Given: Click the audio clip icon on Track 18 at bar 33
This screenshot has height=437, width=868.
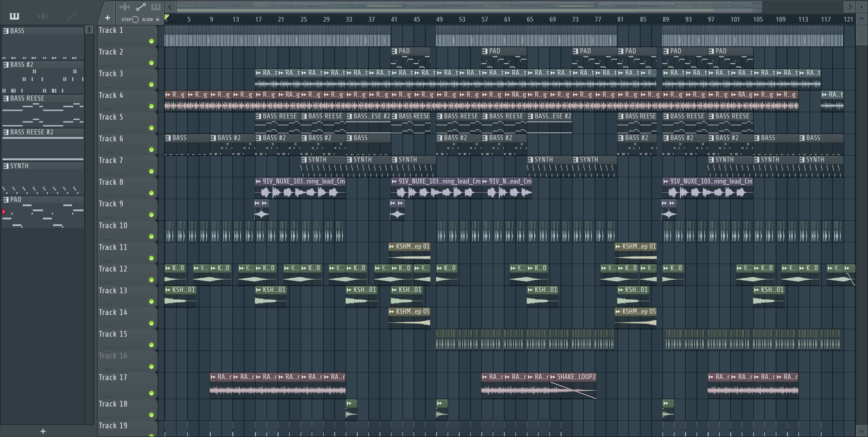Looking at the screenshot, I should [349, 403].
